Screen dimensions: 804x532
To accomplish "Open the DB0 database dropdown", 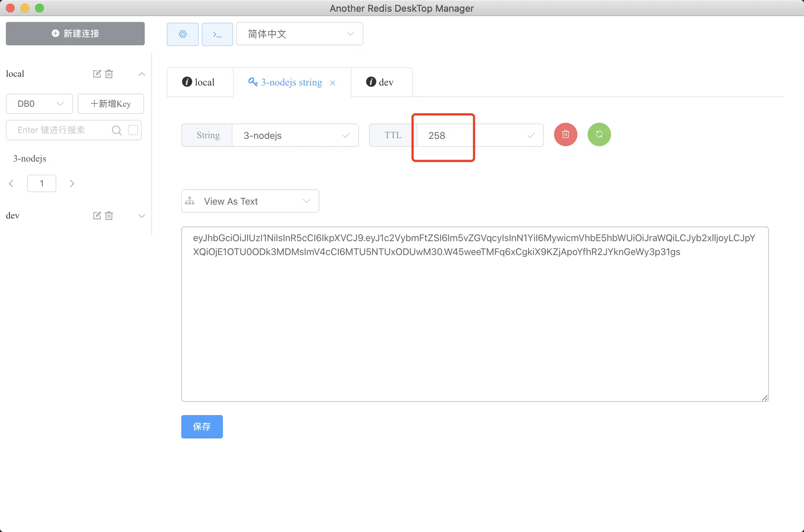I will (39, 104).
